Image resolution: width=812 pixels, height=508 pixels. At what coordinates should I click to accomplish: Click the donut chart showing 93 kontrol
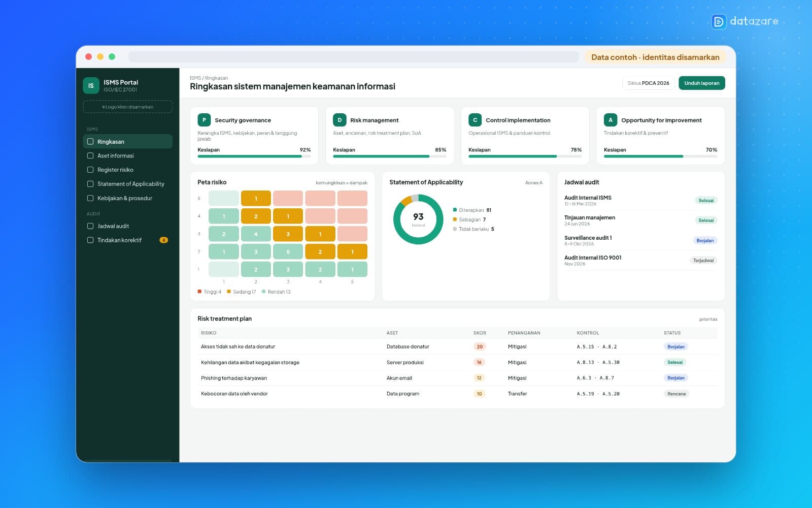[x=418, y=219]
